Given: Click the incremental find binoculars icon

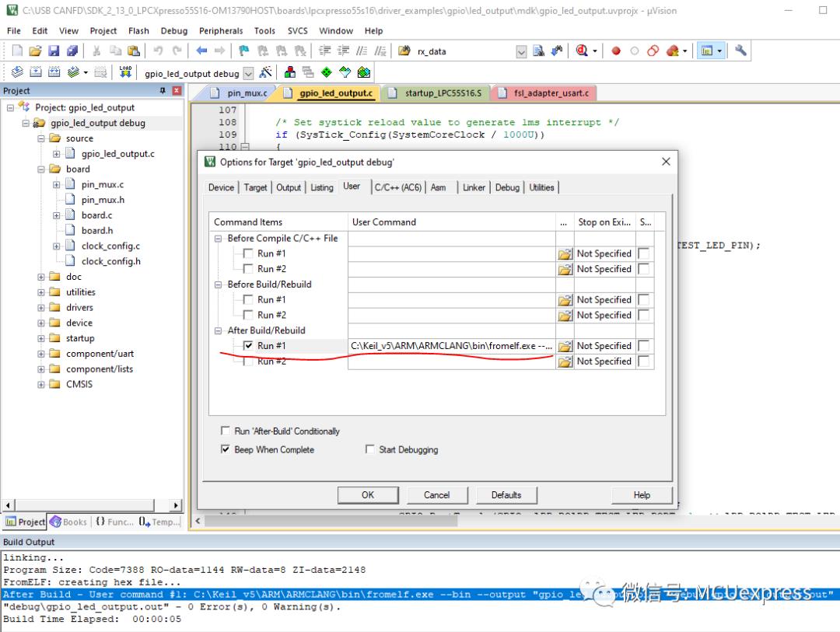Looking at the screenshot, I should [x=557, y=51].
